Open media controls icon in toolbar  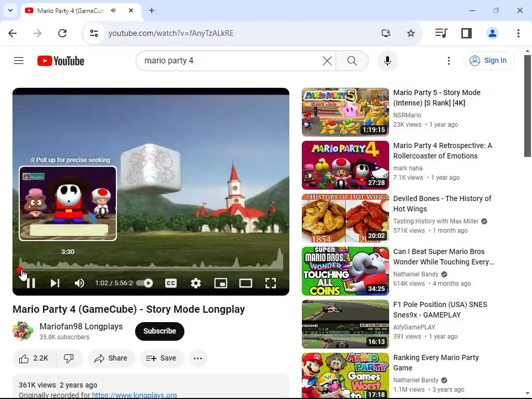tap(441, 33)
